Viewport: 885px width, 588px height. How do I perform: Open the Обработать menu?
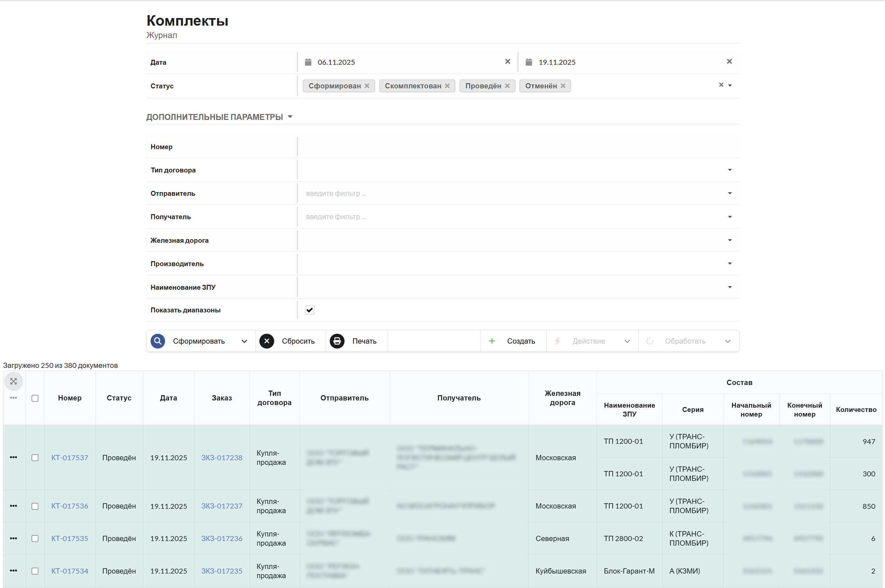click(688, 341)
